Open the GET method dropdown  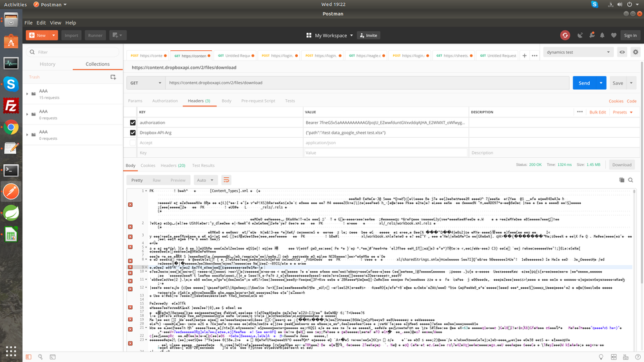146,83
